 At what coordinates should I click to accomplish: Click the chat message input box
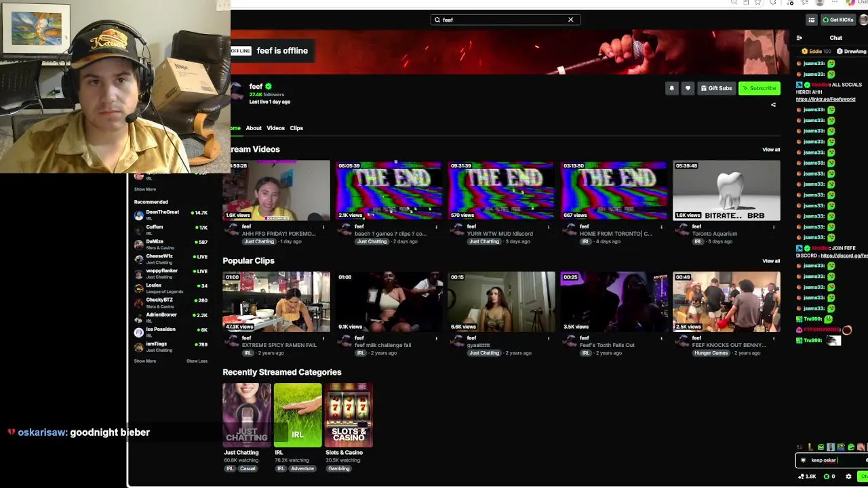(x=830, y=460)
